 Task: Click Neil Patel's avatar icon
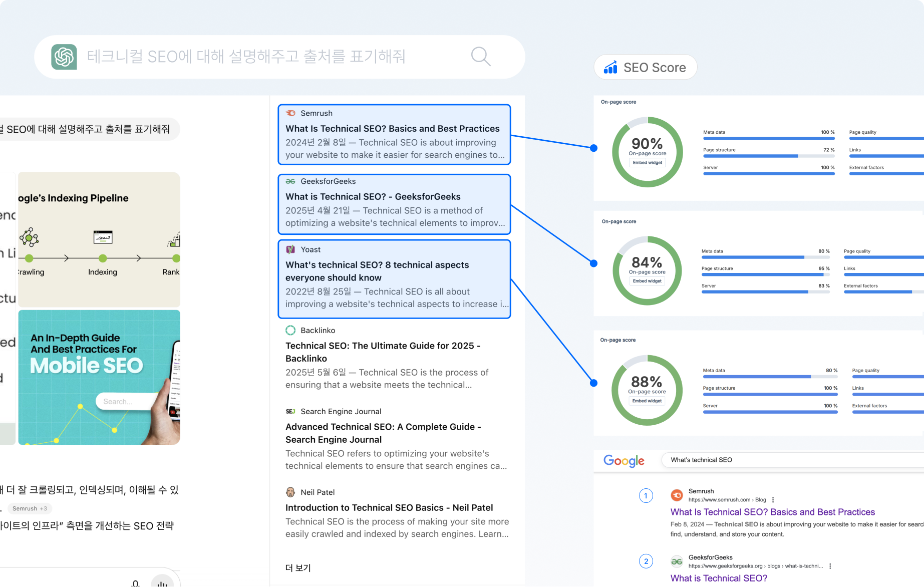click(290, 492)
